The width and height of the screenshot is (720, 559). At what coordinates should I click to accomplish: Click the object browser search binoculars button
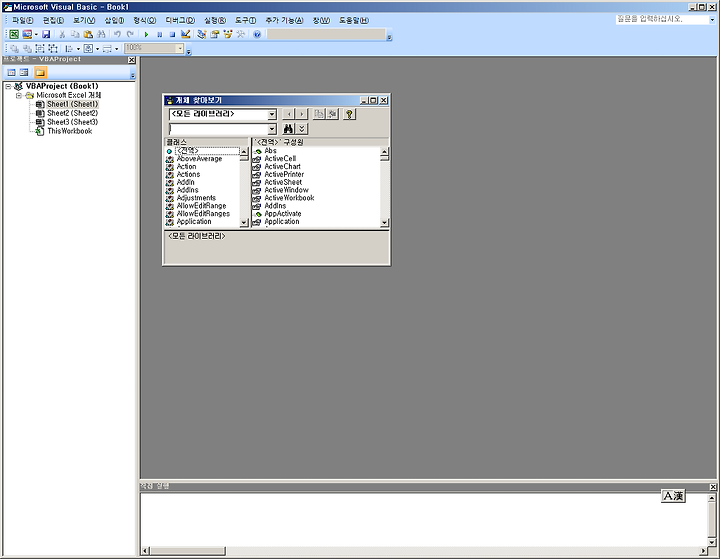click(x=288, y=129)
